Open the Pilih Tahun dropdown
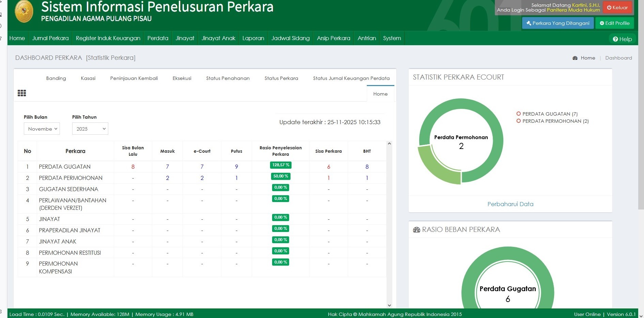644x318 pixels. coord(90,129)
